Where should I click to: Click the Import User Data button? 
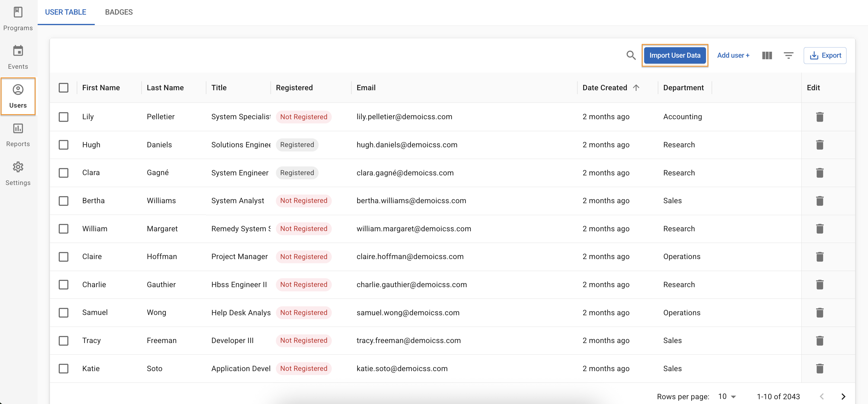tap(675, 55)
